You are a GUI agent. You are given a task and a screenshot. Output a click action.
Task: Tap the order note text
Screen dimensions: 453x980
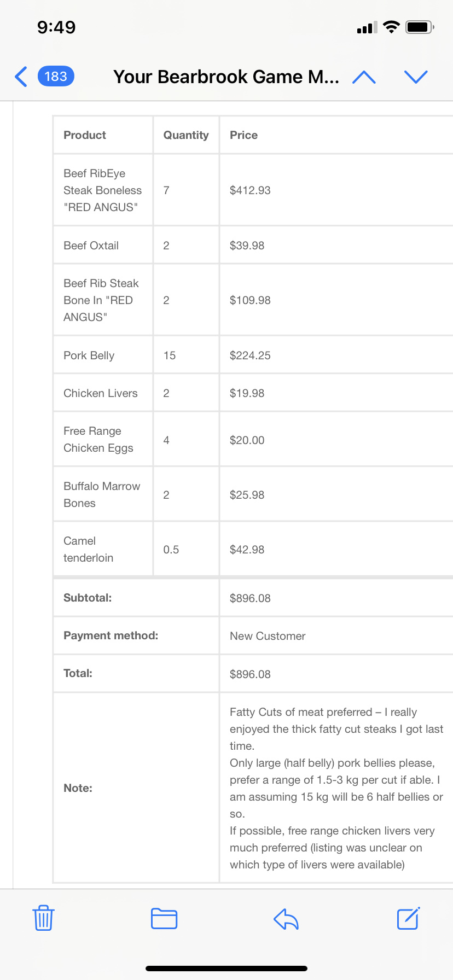[336, 788]
